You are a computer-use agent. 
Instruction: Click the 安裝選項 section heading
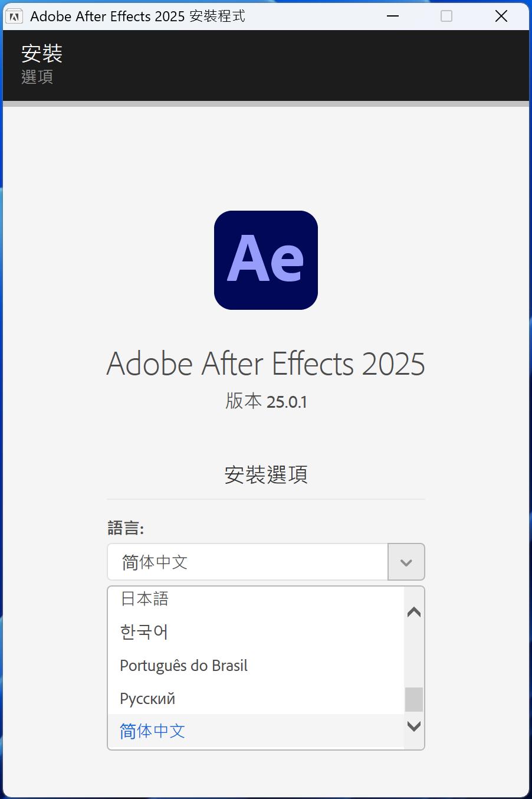coord(266,474)
